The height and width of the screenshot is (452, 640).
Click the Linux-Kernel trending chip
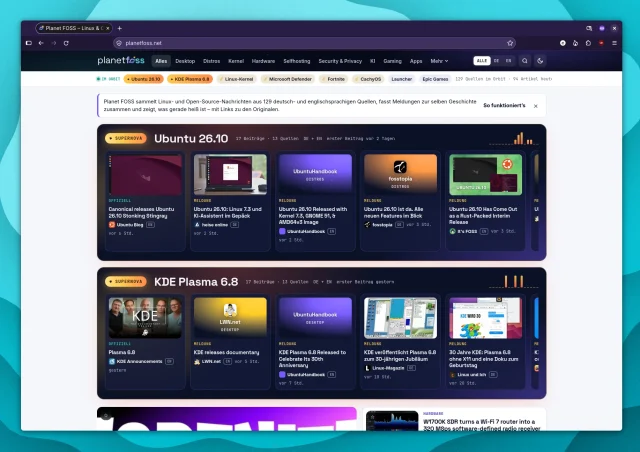[236, 79]
